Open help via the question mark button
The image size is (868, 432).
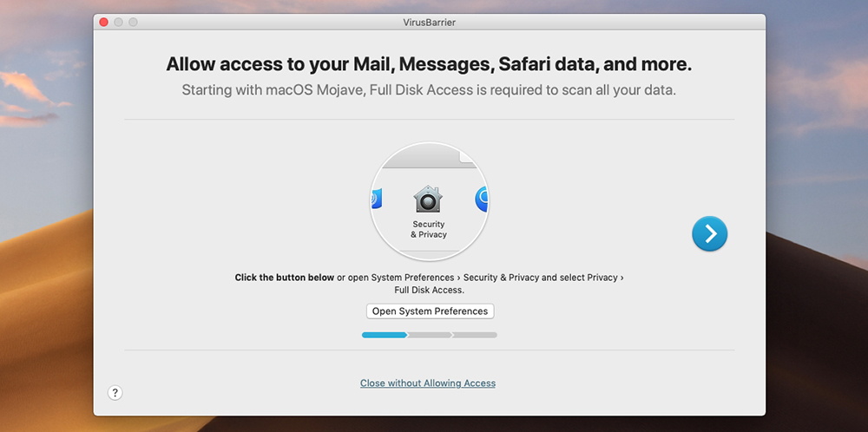point(115,393)
